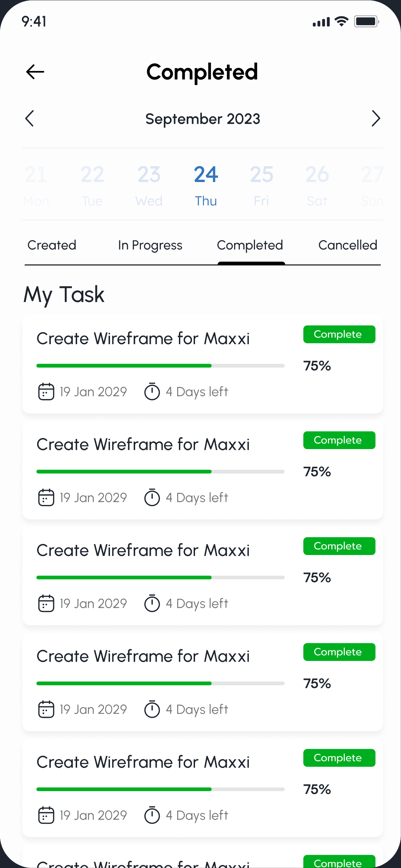Click Complete badge on third task card
This screenshot has width=401, height=868.
point(339,546)
